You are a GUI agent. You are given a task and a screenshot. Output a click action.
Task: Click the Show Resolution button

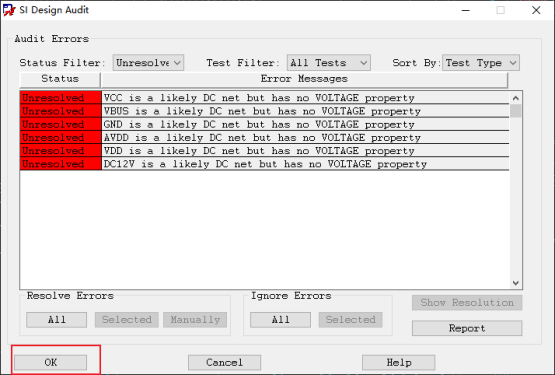467,303
